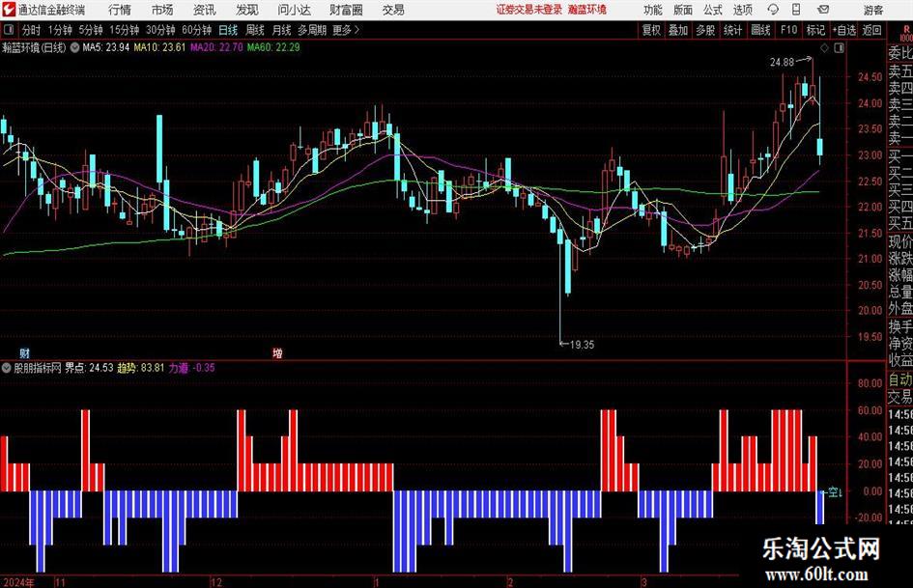Click the 证券交易未登录 login link

(529, 10)
